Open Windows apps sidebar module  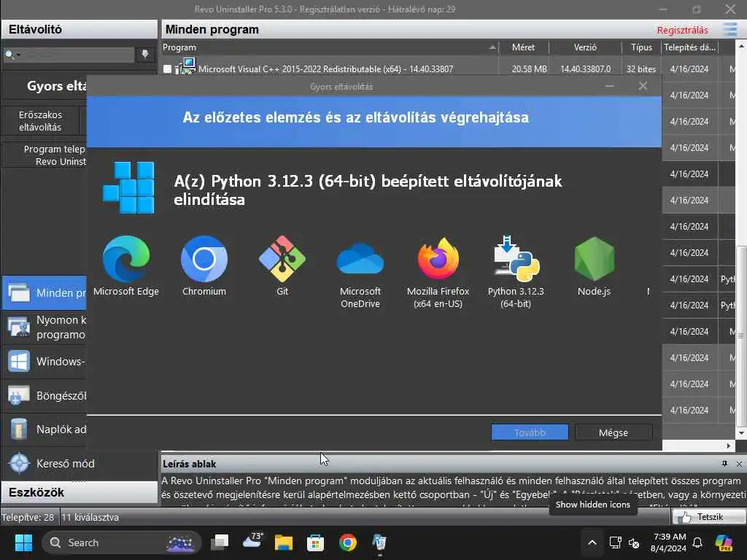pos(44,362)
